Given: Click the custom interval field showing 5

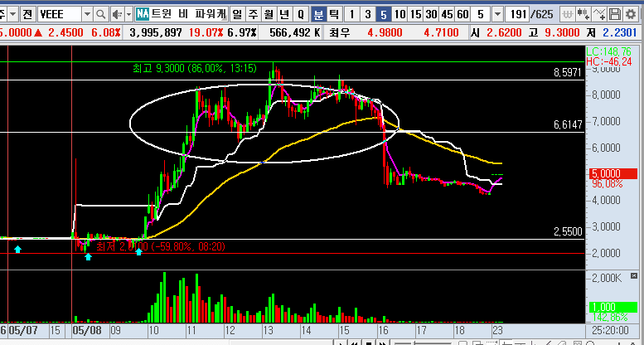Looking at the screenshot, I should pyautogui.click(x=481, y=15).
